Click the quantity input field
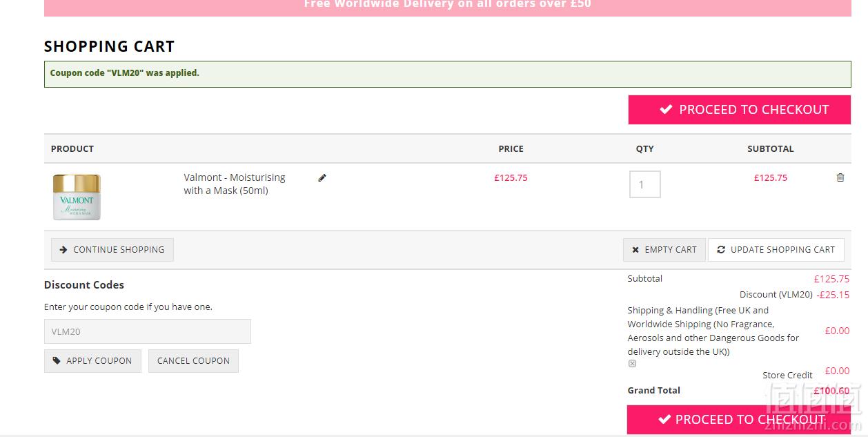The width and height of the screenshot is (868, 437). 645,184
